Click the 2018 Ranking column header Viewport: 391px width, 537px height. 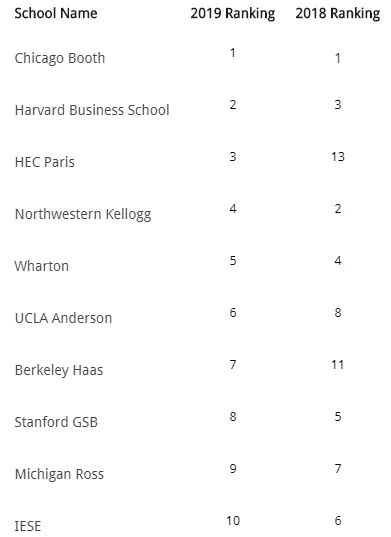pyautogui.click(x=338, y=14)
